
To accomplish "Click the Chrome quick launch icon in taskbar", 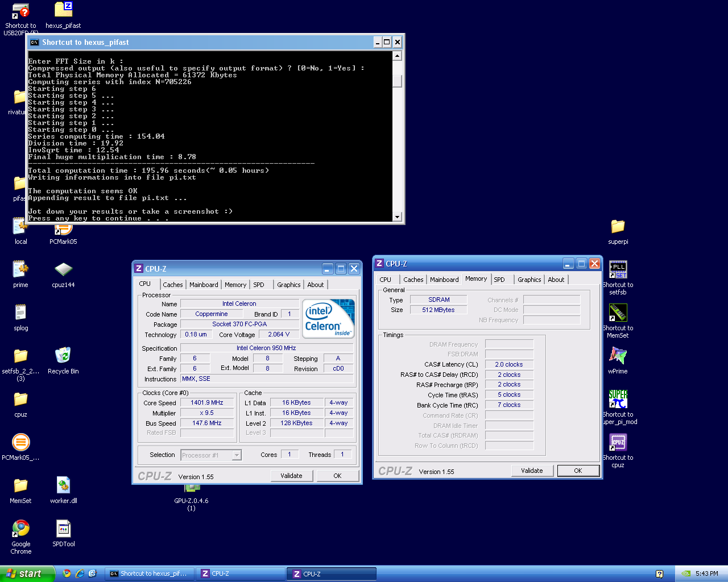I will (67, 573).
